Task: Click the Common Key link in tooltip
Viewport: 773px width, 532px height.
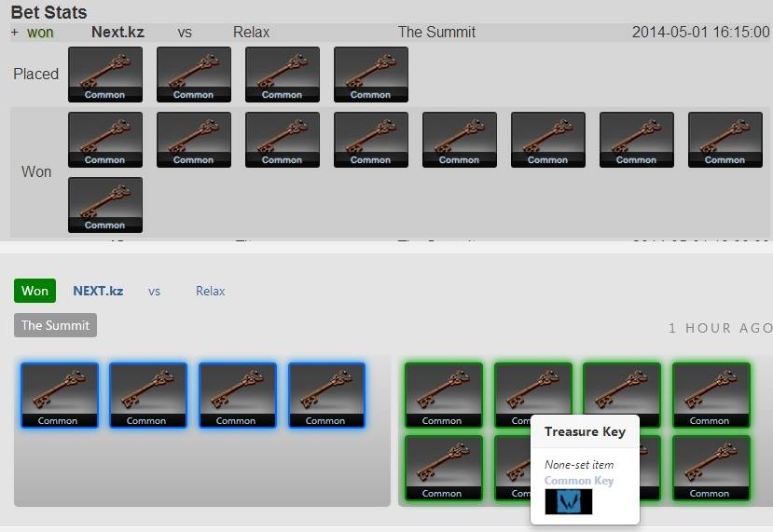Action: point(579,481)
